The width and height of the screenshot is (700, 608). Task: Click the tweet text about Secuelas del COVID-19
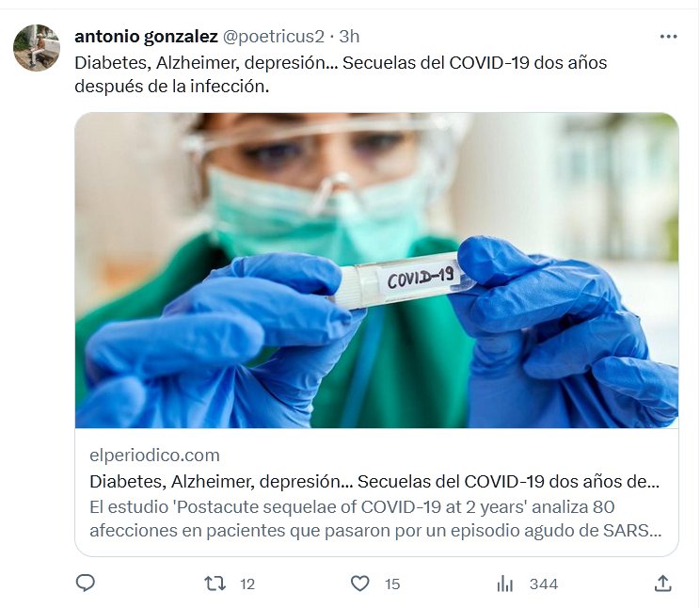[x=341, y=74]
